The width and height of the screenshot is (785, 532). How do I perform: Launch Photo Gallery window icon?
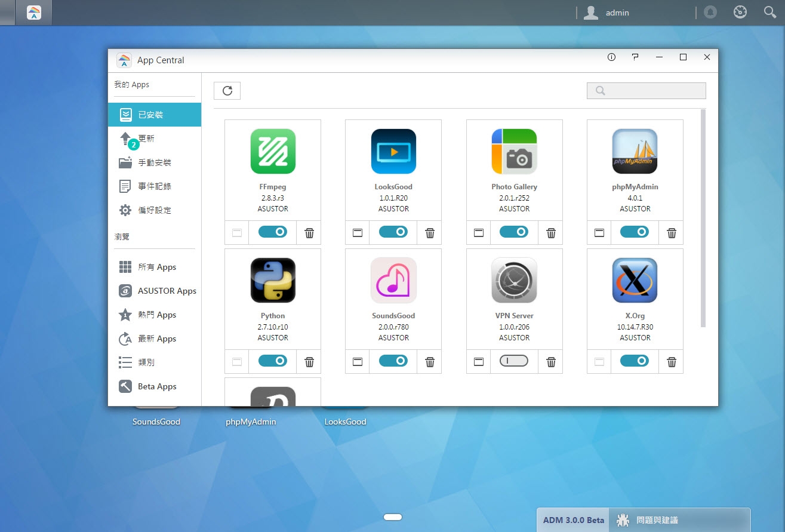(479, 233)
